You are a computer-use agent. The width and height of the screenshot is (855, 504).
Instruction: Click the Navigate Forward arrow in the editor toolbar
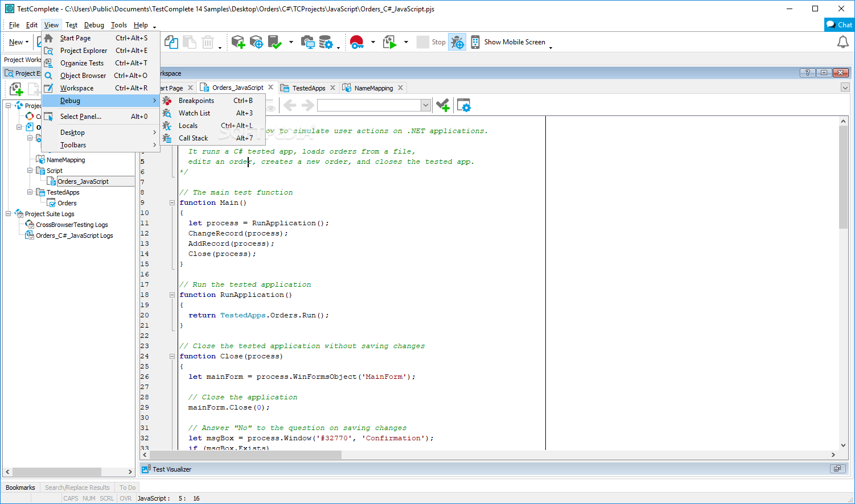308,105
